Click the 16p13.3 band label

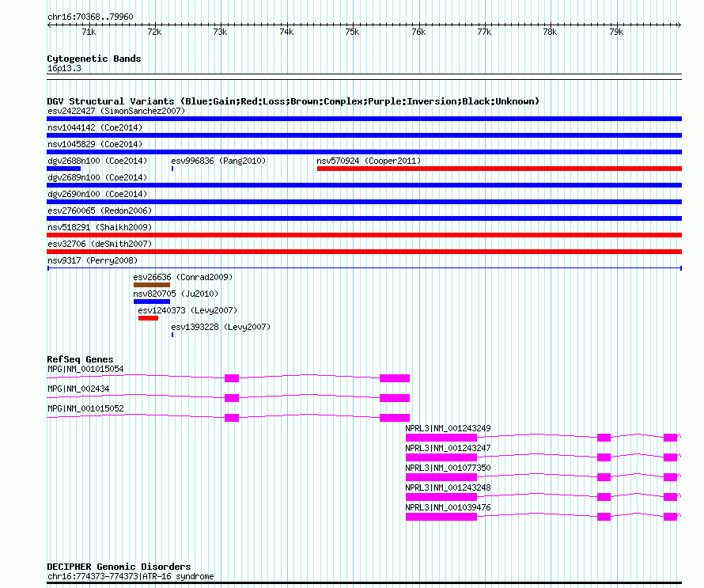tap(64, 68)
